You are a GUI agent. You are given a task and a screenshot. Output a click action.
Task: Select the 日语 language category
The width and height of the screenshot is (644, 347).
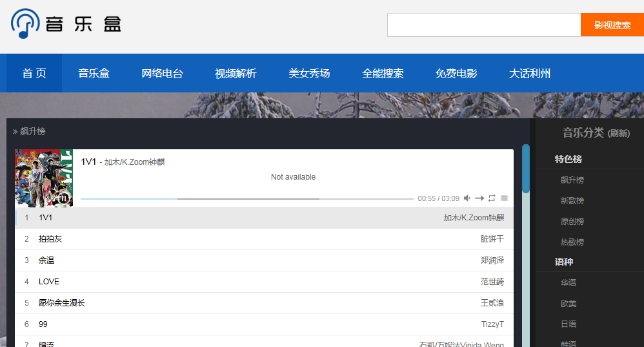click(x=569, y=324)
